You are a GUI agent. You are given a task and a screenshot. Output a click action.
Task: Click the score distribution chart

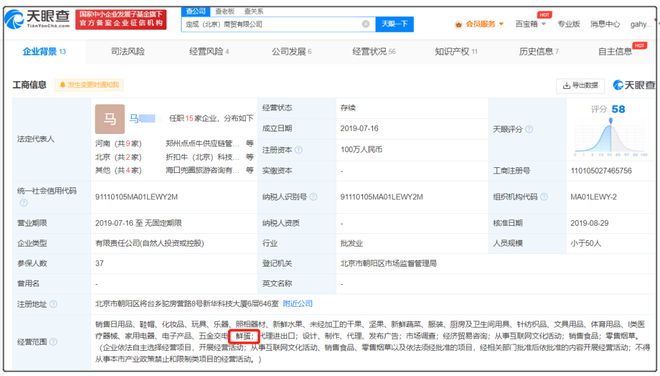point(610,138)
